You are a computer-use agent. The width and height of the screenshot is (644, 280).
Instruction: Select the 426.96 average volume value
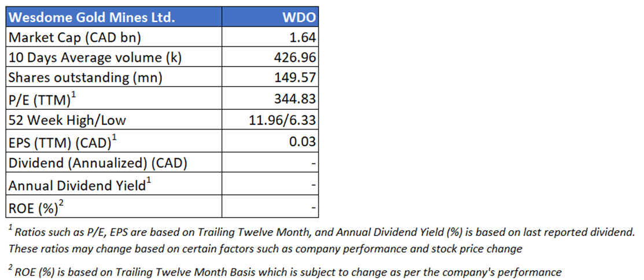[295, 58]
